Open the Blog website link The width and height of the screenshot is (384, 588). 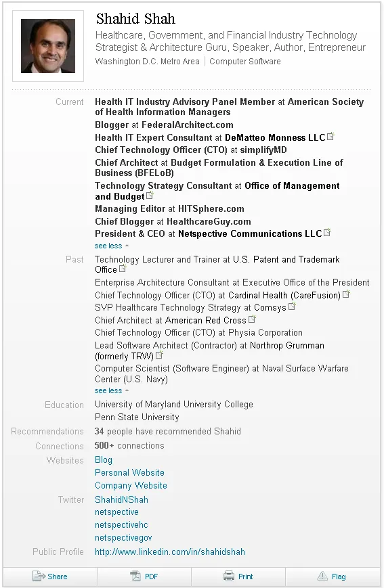[104, 459]
